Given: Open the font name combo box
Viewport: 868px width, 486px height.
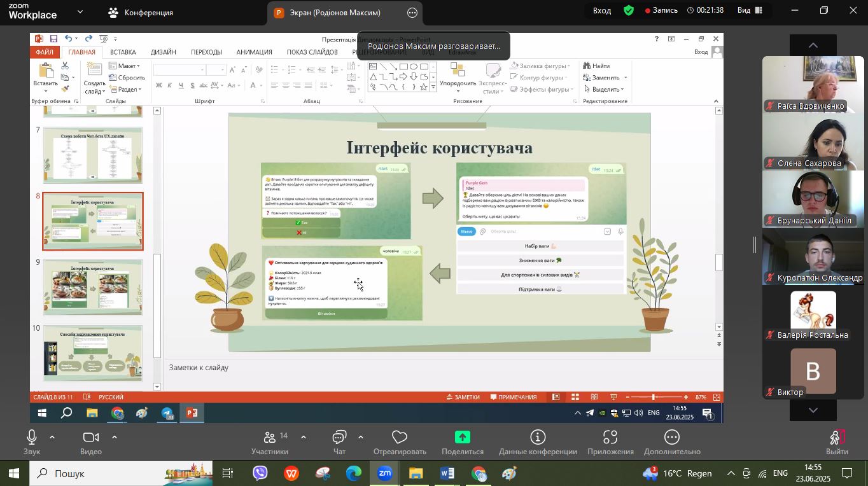Looking at the screenshot, I should click(180, 70).
